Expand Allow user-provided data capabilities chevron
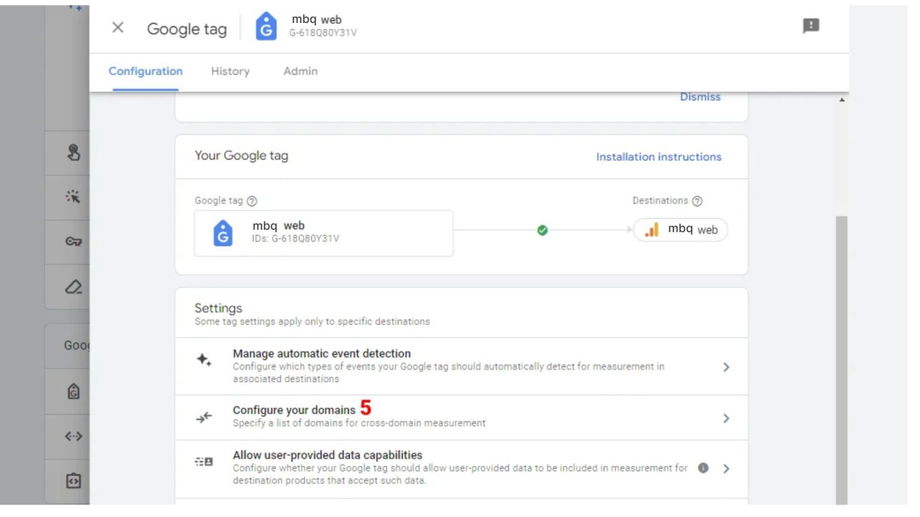 pos(726,468)
